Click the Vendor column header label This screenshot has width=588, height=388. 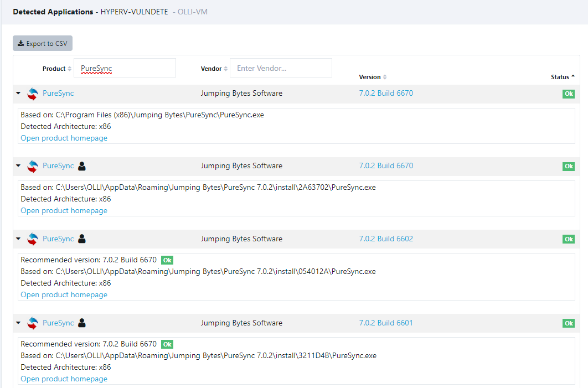pos(211,69)
